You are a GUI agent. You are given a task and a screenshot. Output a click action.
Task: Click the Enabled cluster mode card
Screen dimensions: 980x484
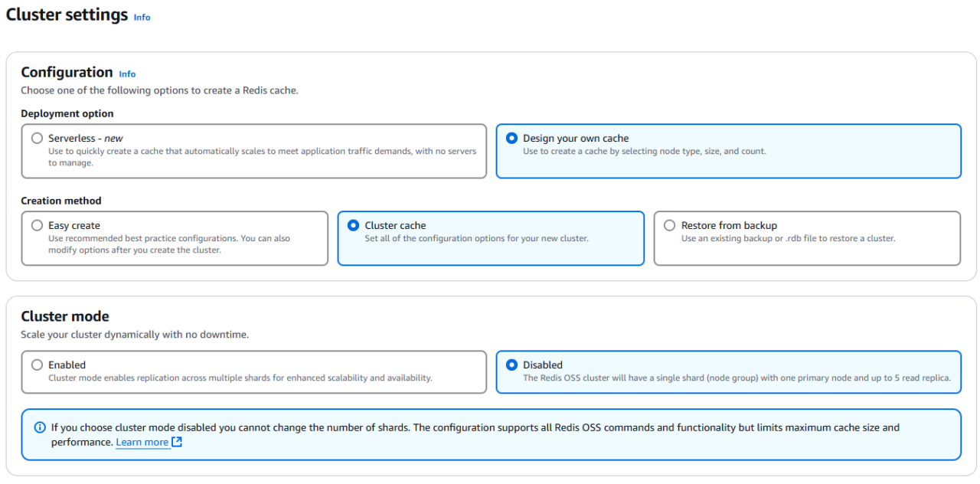253,371
